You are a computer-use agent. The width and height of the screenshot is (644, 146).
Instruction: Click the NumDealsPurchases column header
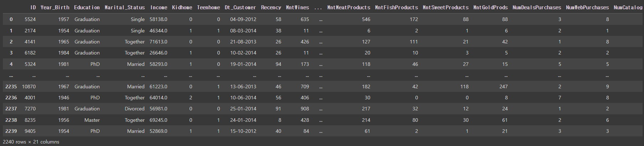tap(537, 7)
